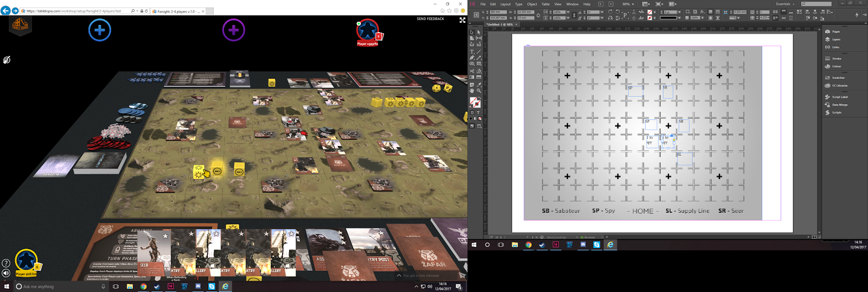Toggle the hidden-eye view icon in Tabletopia

click(7, 60)
